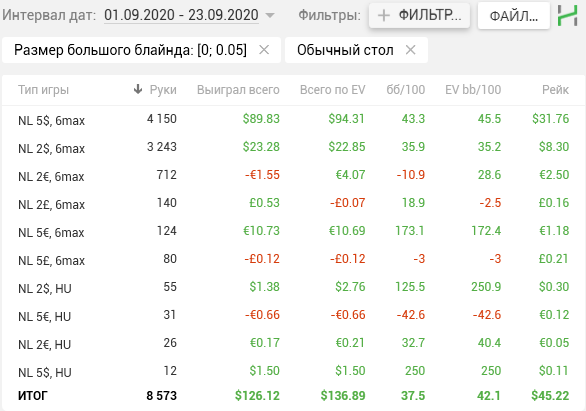Sort by the бб/100 column header
This screenshot has width=586, height=411.
pyautogui.click(x=405, y=90)
